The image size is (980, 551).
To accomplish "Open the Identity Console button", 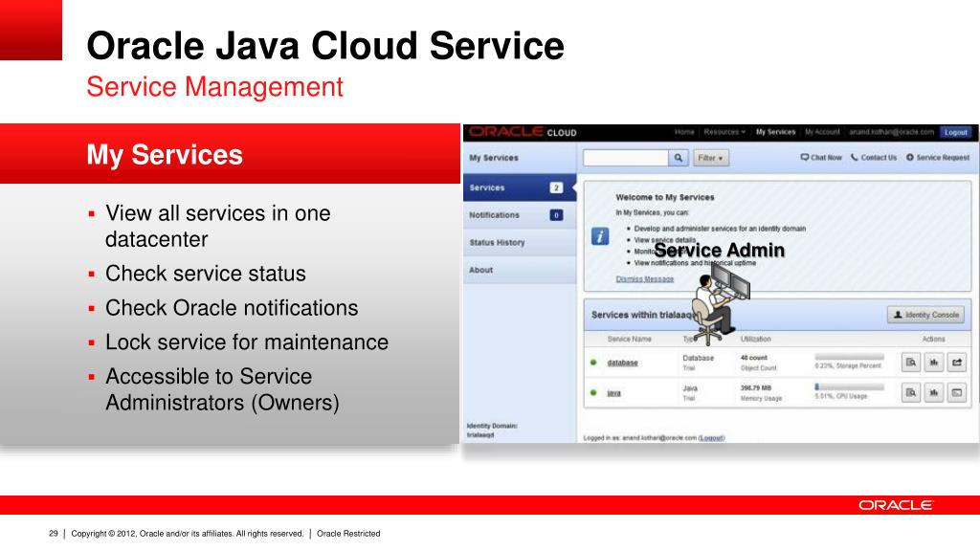I will [925, 315].
